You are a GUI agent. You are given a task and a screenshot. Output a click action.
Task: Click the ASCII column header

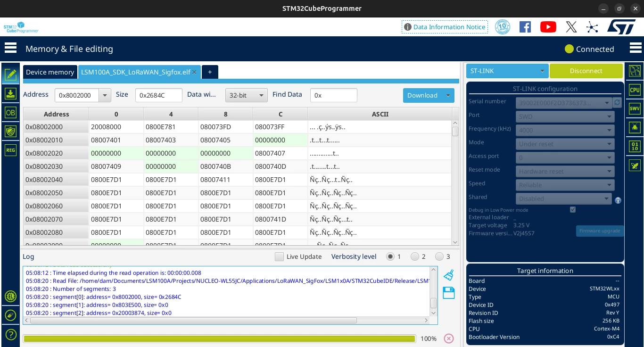380,114
